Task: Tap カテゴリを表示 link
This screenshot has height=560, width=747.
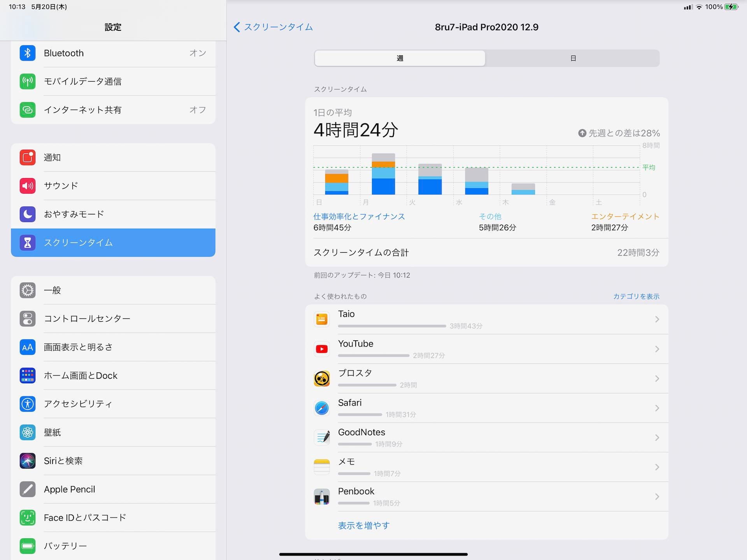Action: [636, 296]
